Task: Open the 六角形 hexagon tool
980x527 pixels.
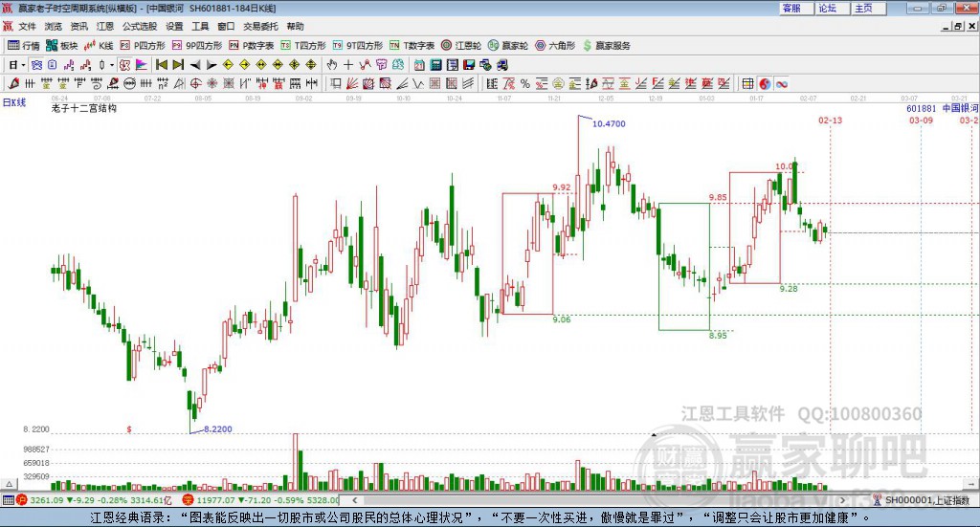Action: point(555,46)
